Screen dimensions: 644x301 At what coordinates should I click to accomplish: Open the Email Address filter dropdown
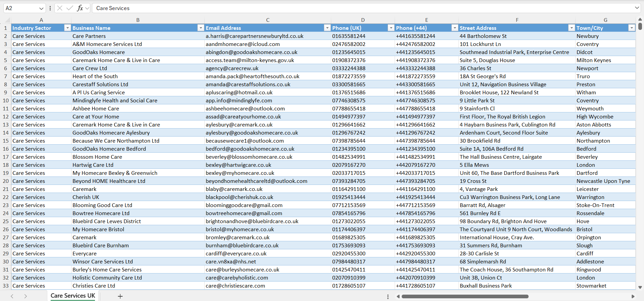tap(327, 28)
